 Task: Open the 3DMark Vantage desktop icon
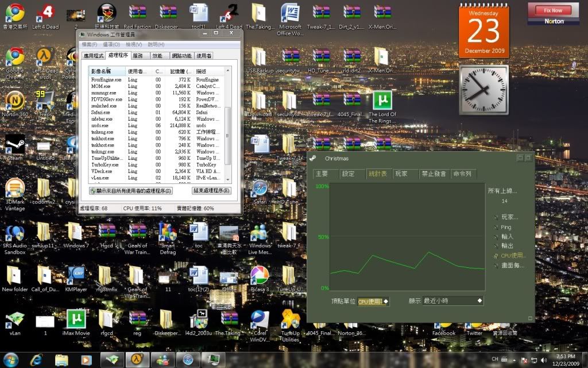coord(14,189)
